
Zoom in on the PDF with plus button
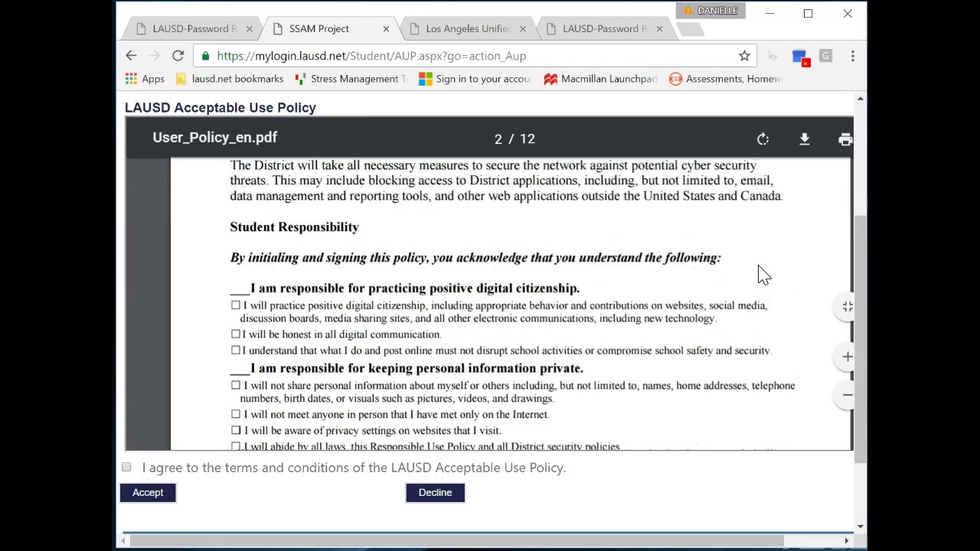point(848,357)
